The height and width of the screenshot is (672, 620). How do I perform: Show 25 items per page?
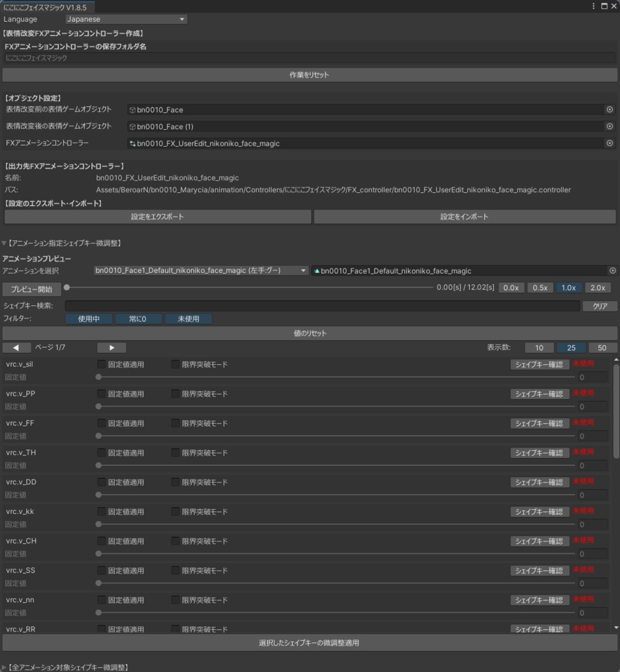pos(571,348)
